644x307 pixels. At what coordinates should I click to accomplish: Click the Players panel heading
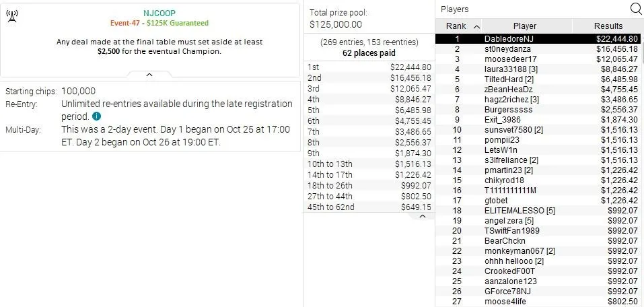coord(455,9)
